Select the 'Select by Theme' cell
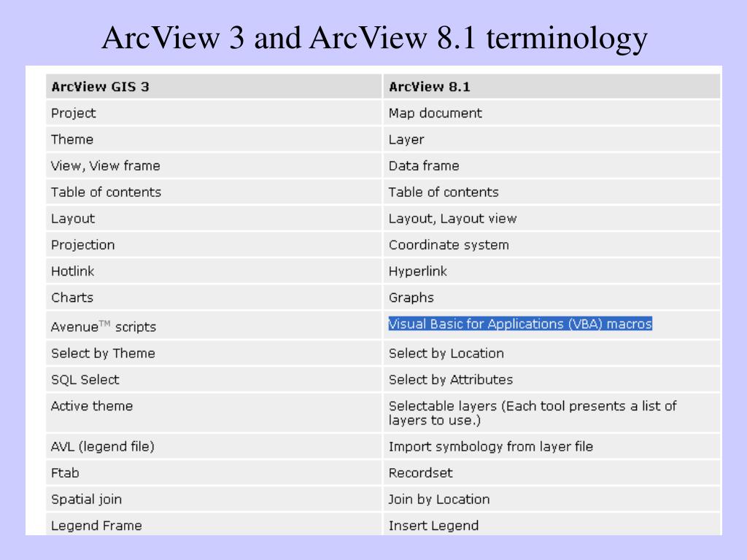 pyautogui.click(x=214, y=354)
